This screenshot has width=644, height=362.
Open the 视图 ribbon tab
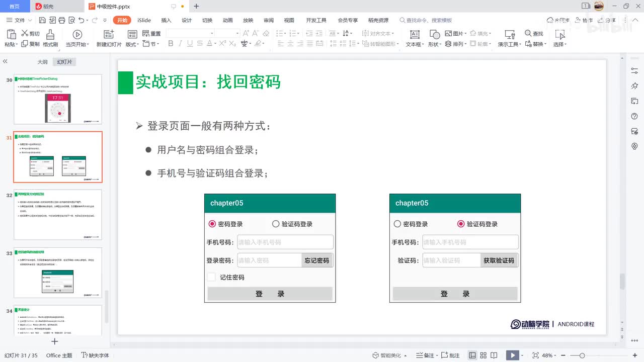click(289, 20)
